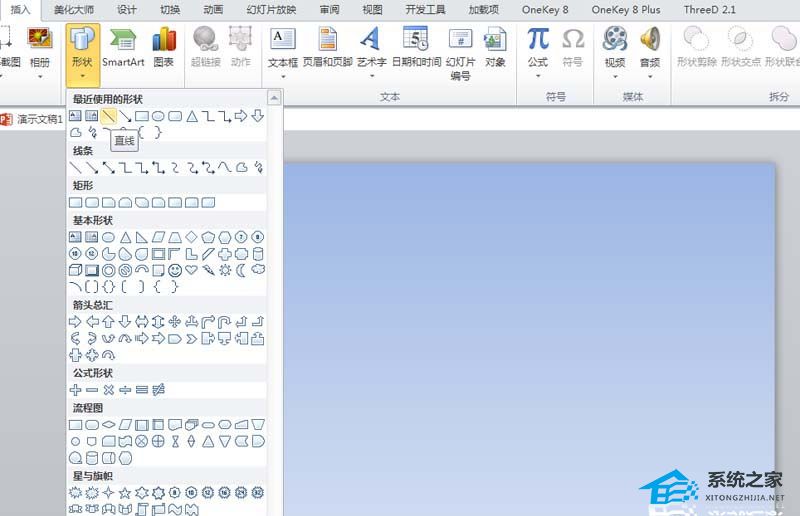800x516 pixels.
Task: Open the 视频 video dropdown
Action: (615, 53)
